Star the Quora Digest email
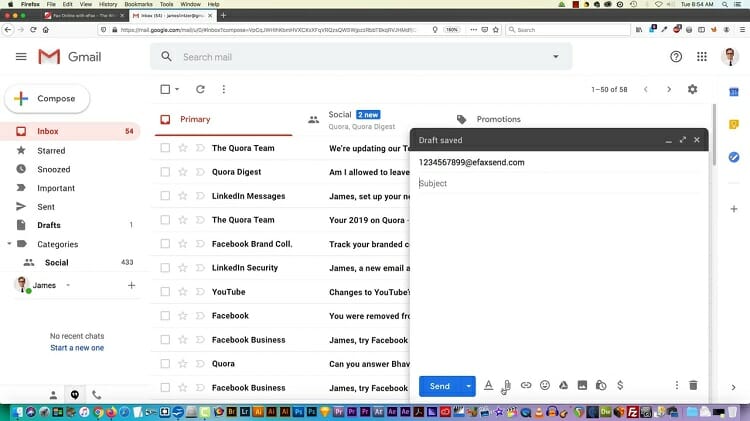Screen dimensions: 750x421 click(x=183, y=172)
